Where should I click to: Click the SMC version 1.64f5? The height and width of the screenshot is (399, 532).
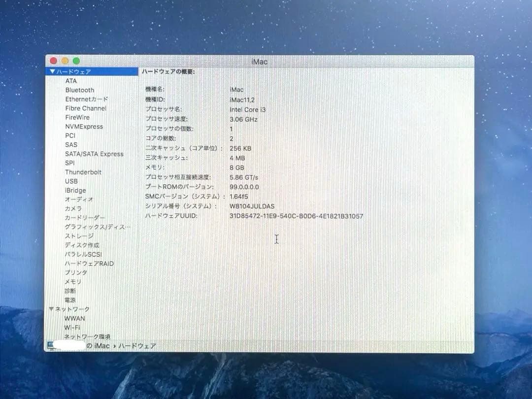click(238, 197)
